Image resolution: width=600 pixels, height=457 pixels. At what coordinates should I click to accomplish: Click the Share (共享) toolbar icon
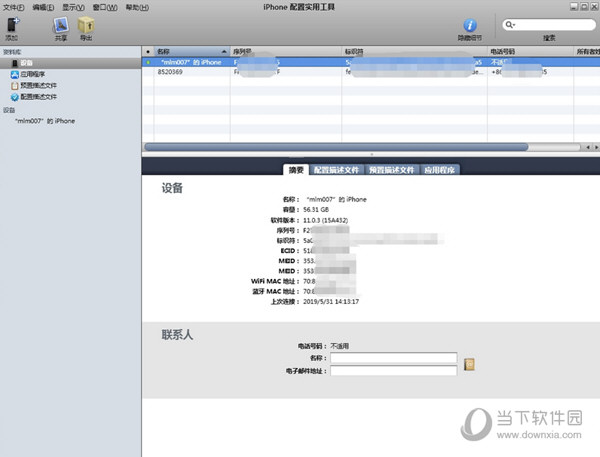(x=61, y=25)
